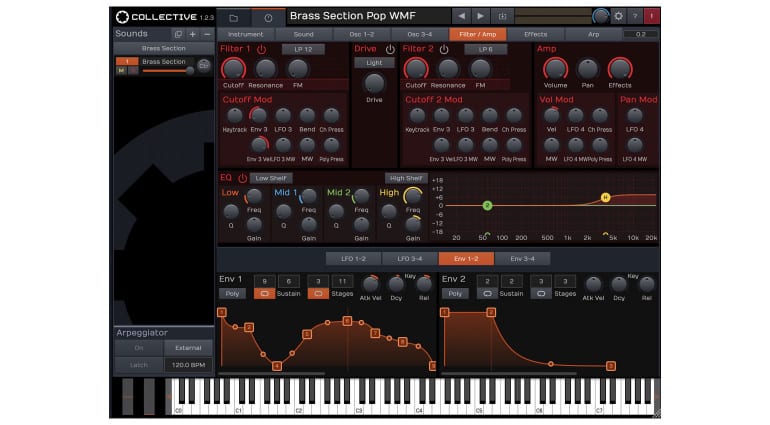The width and height of the screenshot is (770, 425).
Task: Open help with the question mark icon
Action: [635, 16]
